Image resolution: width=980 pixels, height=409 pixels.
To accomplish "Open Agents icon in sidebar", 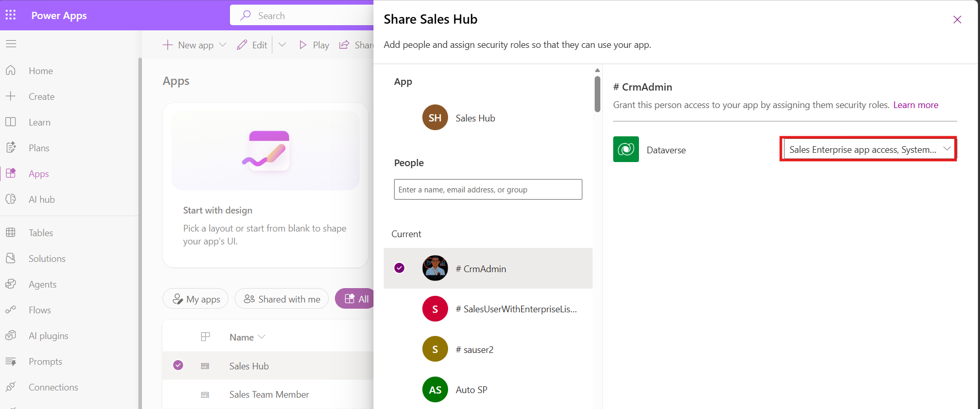I will click(11, 284).
